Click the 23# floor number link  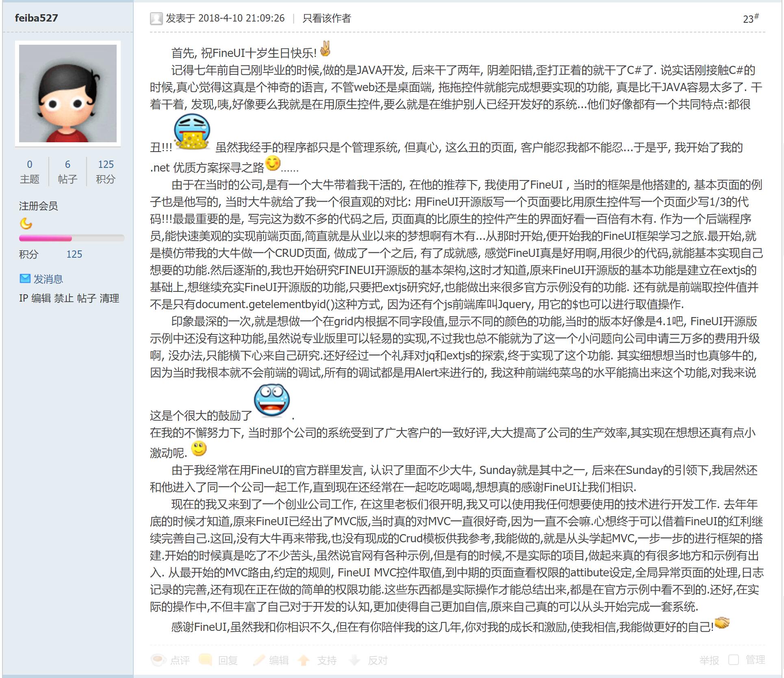click(x=751, y=18)
